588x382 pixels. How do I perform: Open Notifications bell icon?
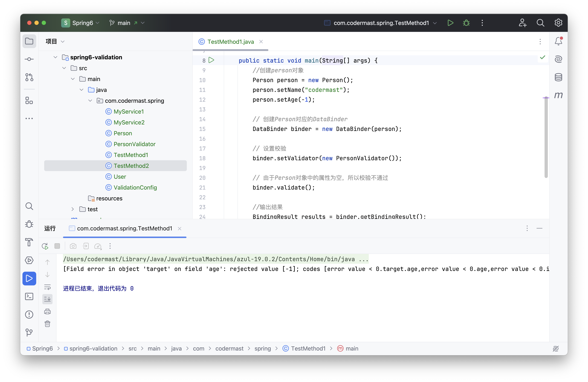[558, 41]
